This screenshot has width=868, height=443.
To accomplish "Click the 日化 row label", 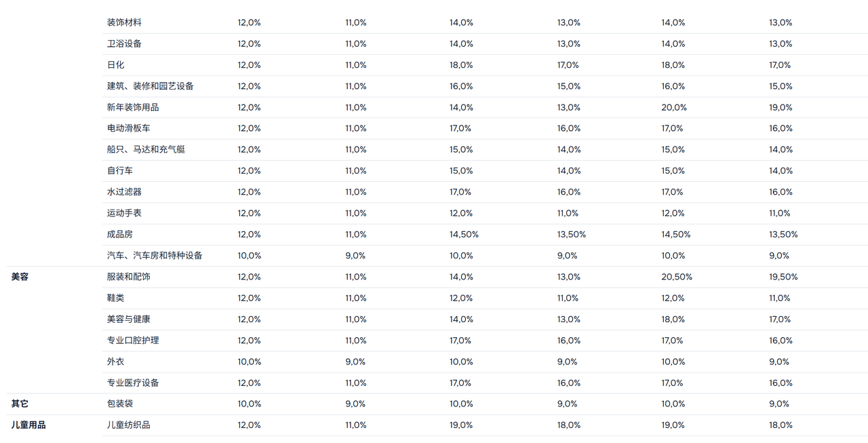I will coord(115,65).
